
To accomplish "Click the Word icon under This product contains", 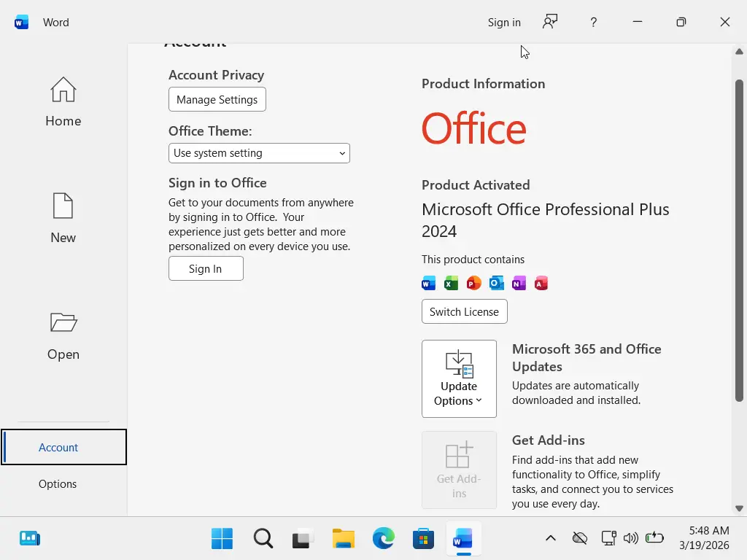I will pos(428,284).
